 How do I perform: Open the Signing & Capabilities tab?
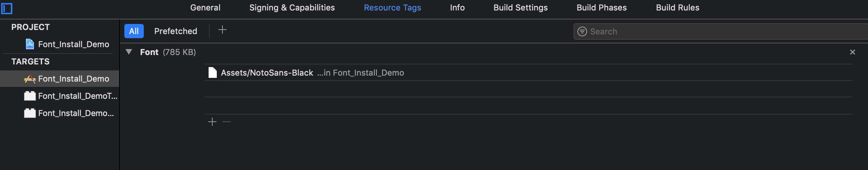click(x=292, y=7)
